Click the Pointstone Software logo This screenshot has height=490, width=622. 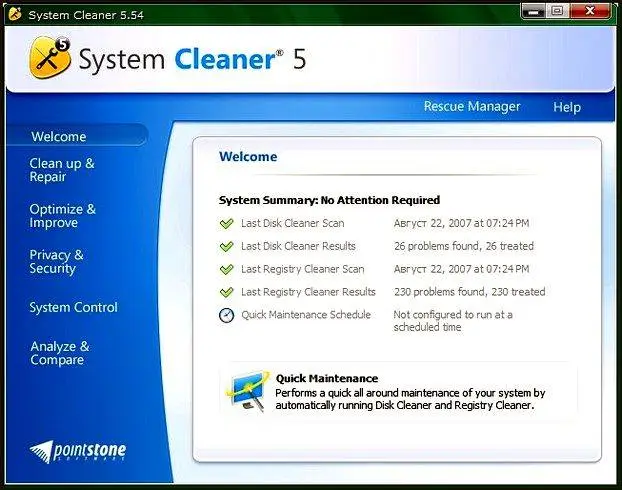78,452
